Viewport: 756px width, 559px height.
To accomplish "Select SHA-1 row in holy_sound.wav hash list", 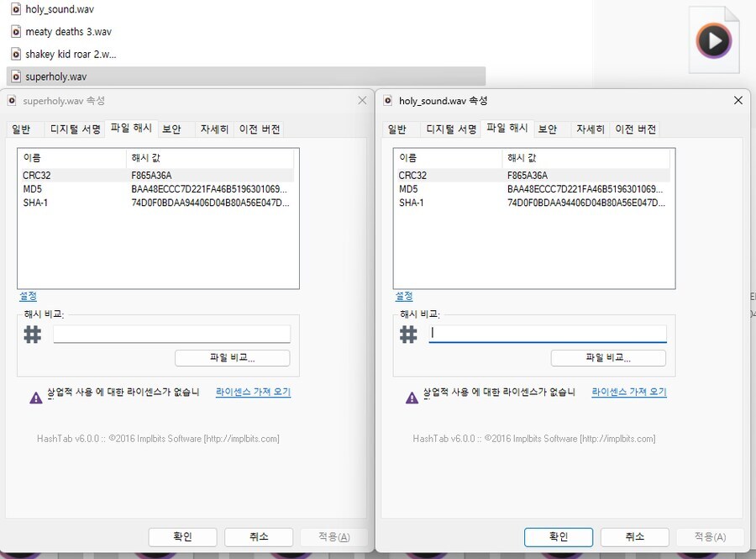I will coord(533,203).
